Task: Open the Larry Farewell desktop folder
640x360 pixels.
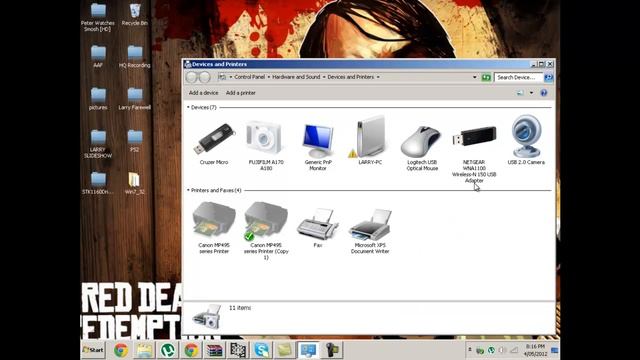Action: (135, 99)
